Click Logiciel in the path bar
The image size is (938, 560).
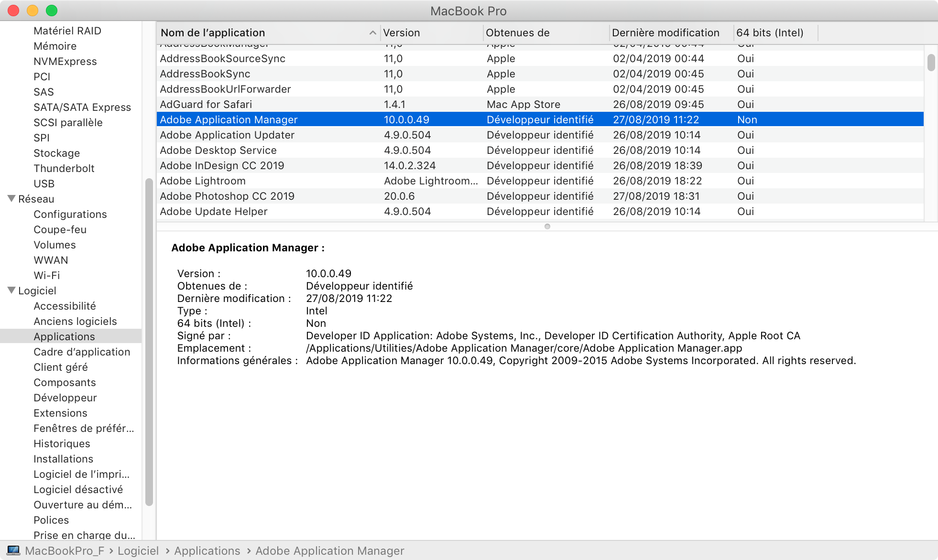138,550
